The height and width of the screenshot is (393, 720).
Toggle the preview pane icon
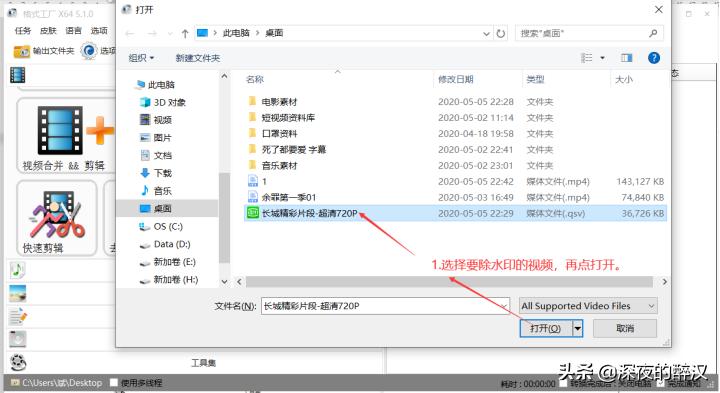click(x=626, y=58)
